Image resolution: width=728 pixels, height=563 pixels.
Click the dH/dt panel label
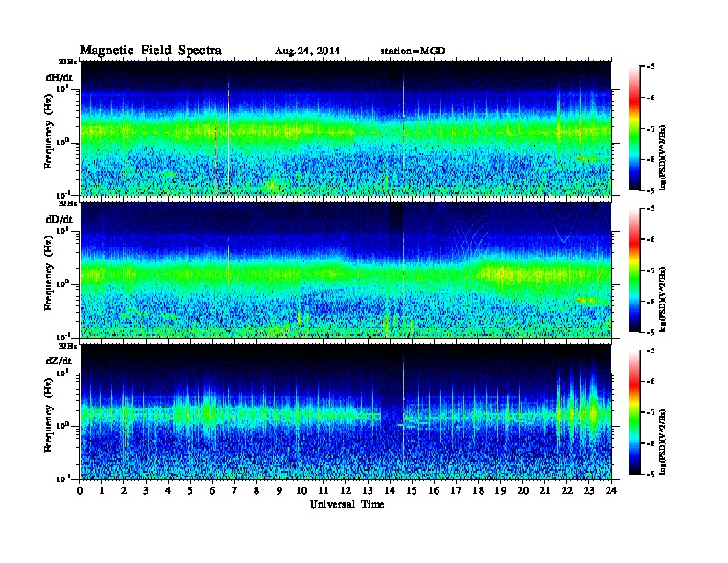click(x=59, y=77)
